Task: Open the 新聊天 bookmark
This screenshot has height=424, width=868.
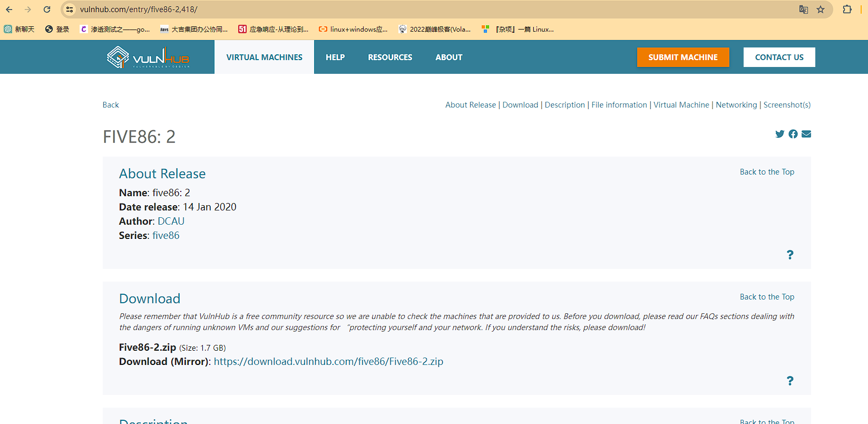Action: tap(19, 30)
